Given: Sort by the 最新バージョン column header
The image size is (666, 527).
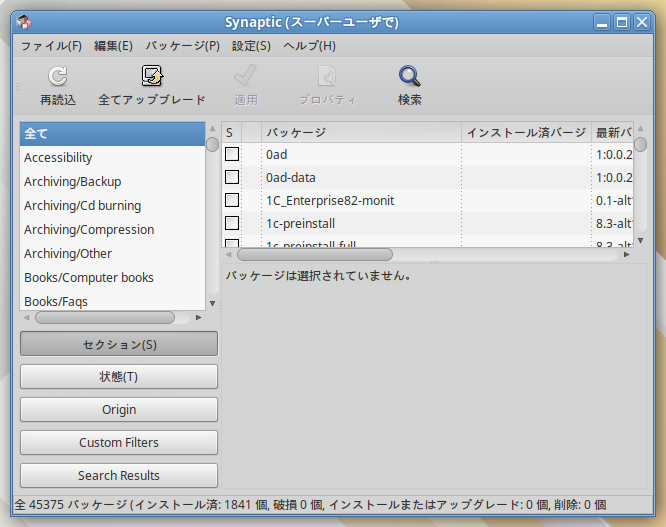Looking at the screenshot, I should pos(612,132).
